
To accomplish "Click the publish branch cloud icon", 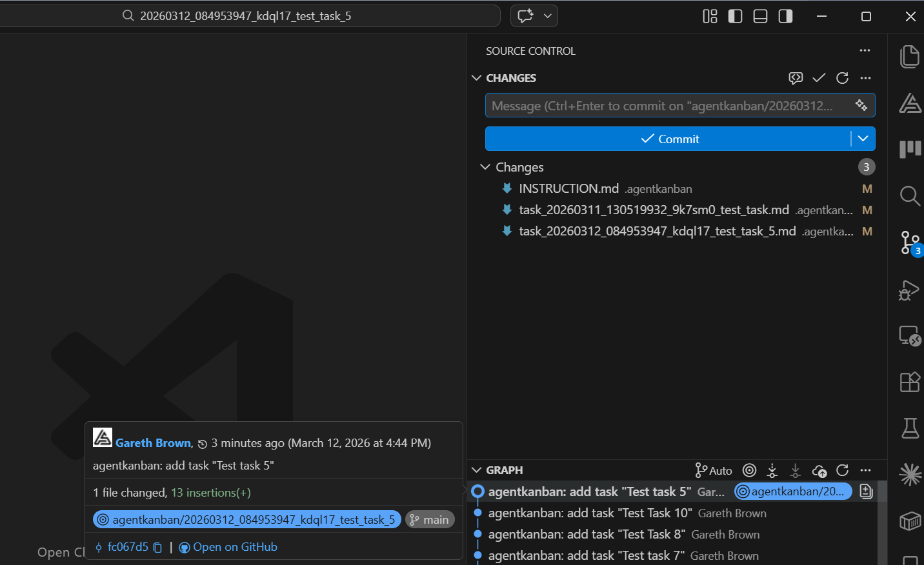I will (819, 471).
